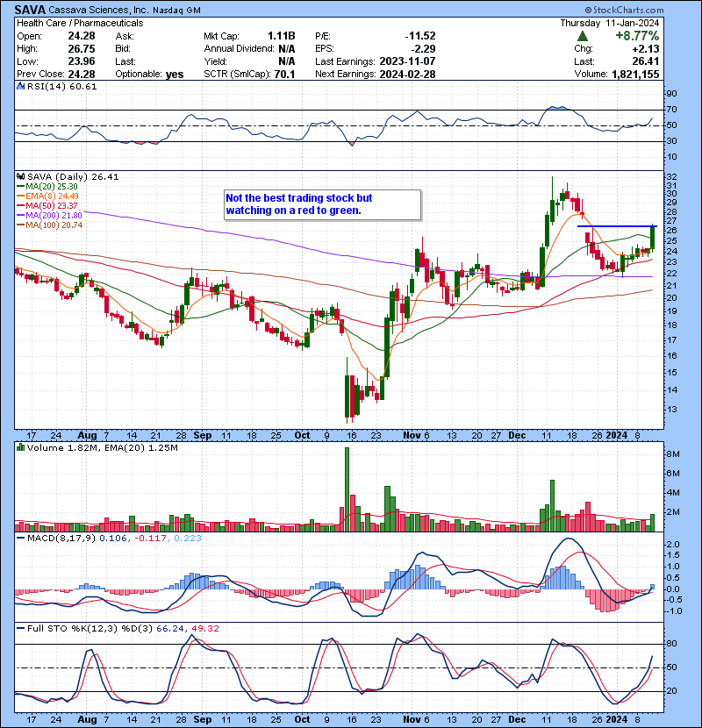Click the Last Earnings 2023-11-07 date
Viewport: 702px width, 728px height.
407,61
